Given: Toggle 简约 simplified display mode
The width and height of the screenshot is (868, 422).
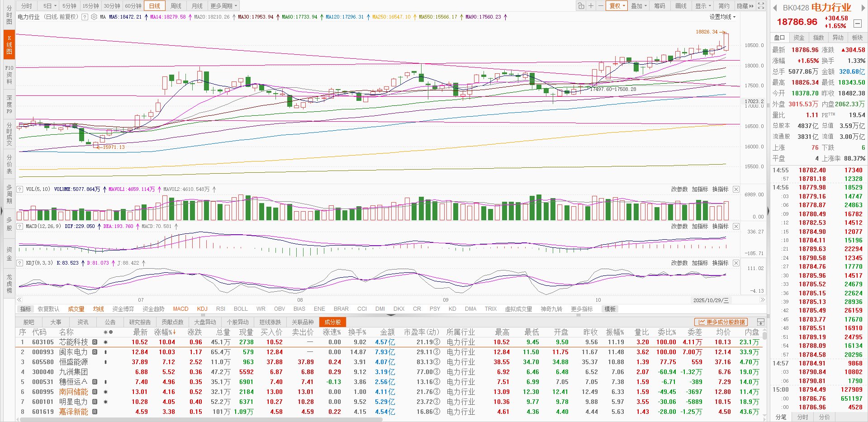Looking at the screenshot, I should 723,5.
